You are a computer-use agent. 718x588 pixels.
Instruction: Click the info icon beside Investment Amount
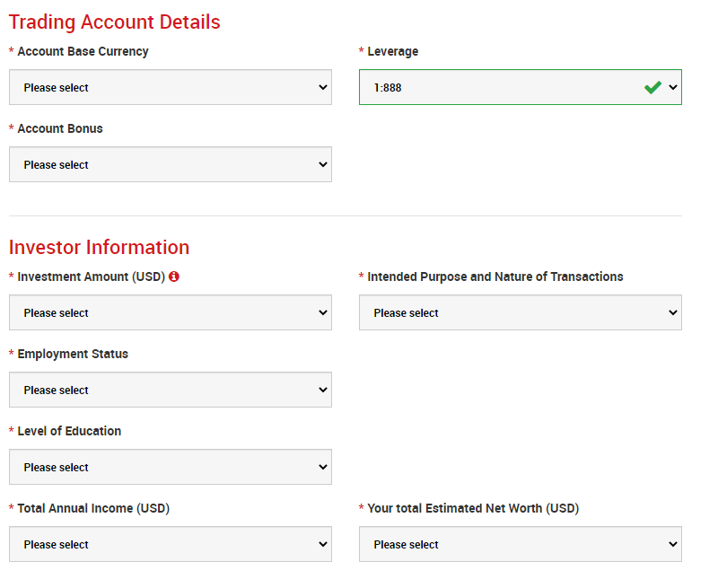[174, 276]
